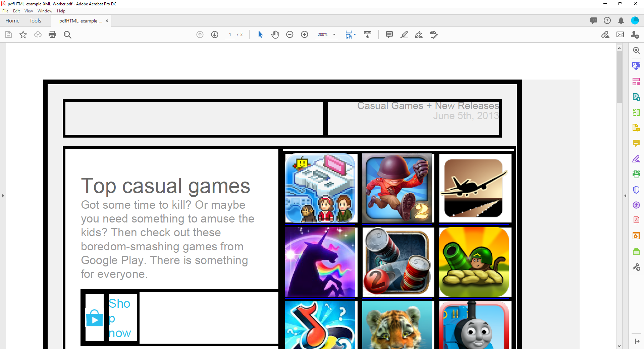The width and height of the screenshot is (644, 349).
Task: Open notifications bell
Action: tap(621, 21)
